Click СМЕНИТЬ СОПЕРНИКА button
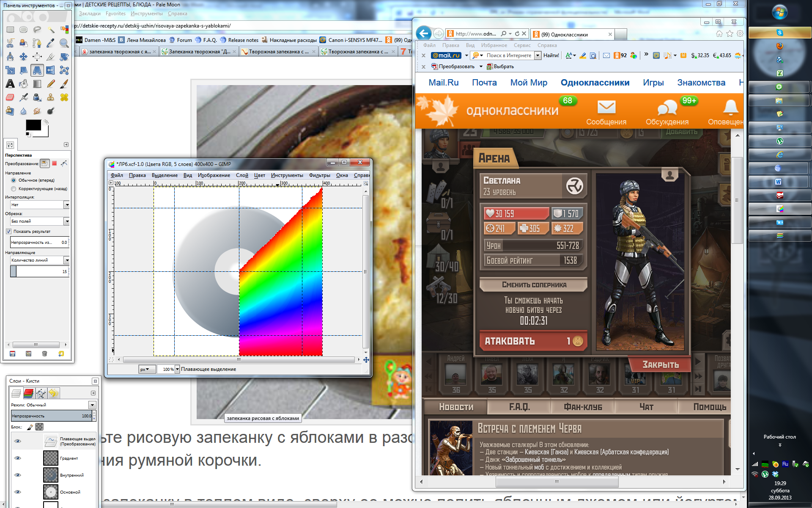The width and height of the screenshot is (812, 508). click(x=534, y=284)
